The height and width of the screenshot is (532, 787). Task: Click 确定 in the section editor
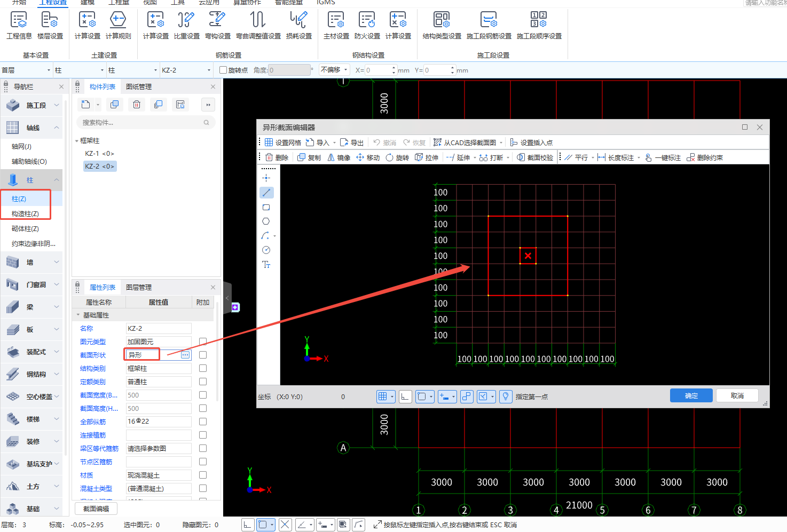pos(691,395)
